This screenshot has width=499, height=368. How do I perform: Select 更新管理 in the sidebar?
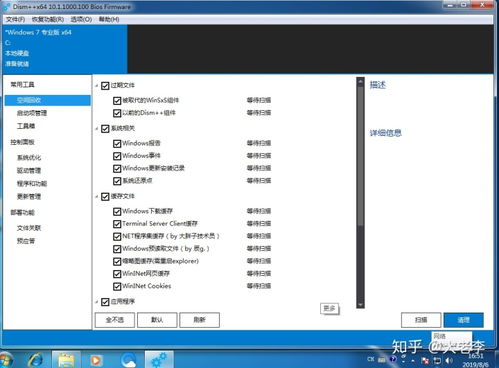(x=29, y=196)
